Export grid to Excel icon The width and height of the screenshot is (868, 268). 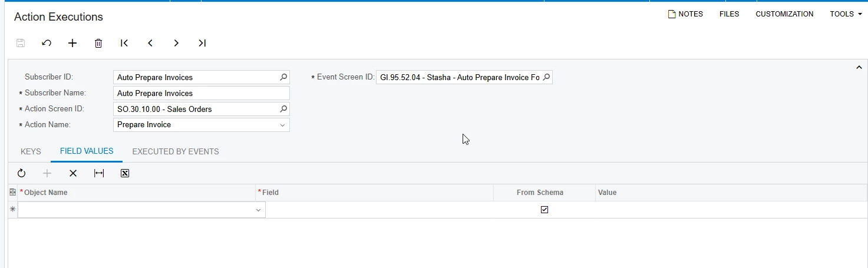point(125,173)
